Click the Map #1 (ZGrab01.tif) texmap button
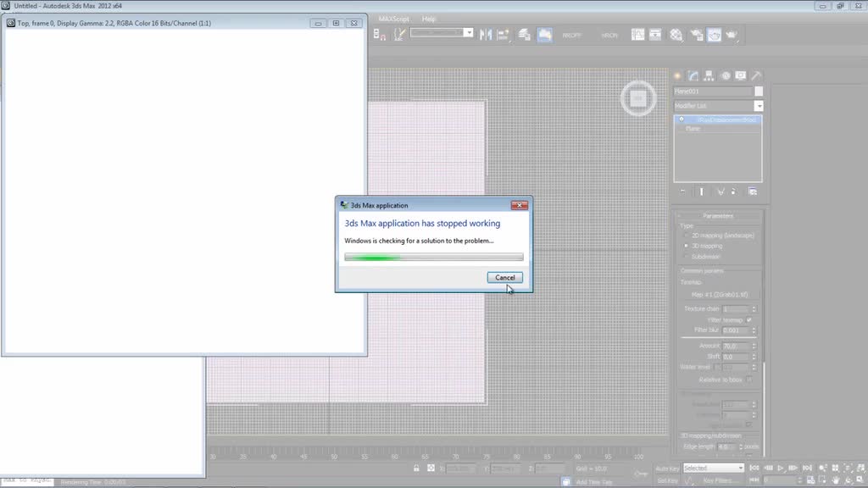 point(719,294)
